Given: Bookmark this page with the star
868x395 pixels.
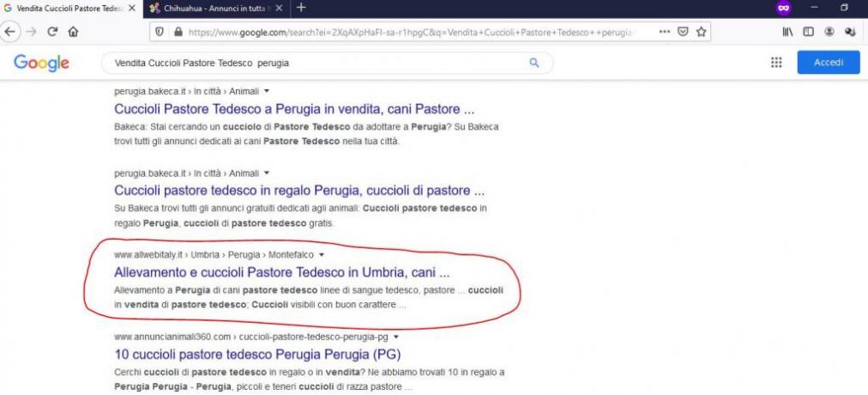Looking at the screenshot, I should [x=701, y=32].
